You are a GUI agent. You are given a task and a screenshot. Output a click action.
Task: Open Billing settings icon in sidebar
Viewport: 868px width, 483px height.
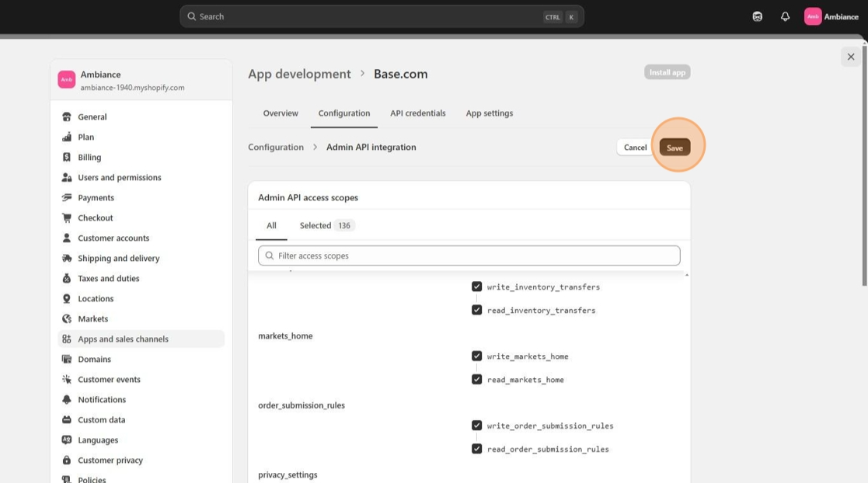tap(67, 157)
